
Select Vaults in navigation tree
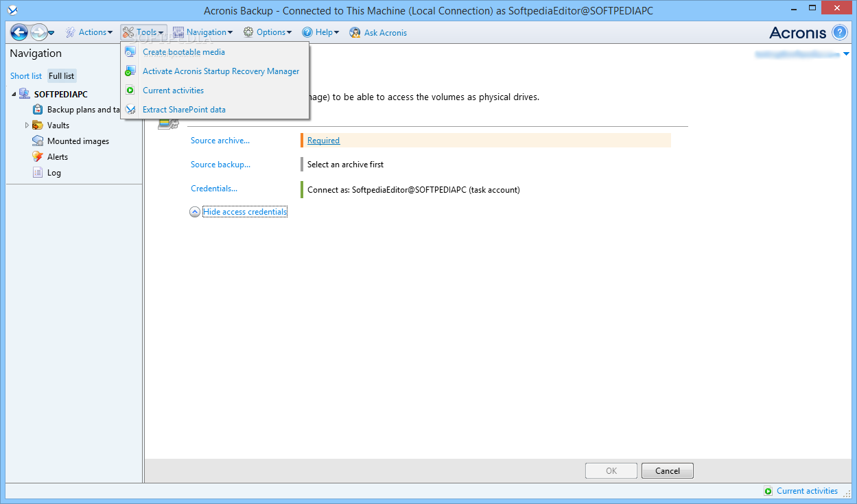point(58,125)
